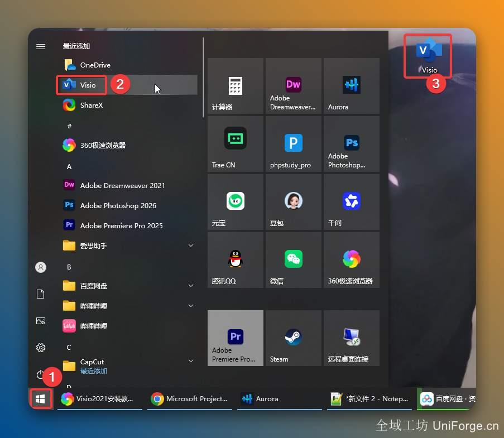
Task: Open the user account icon
Action: 41,267
